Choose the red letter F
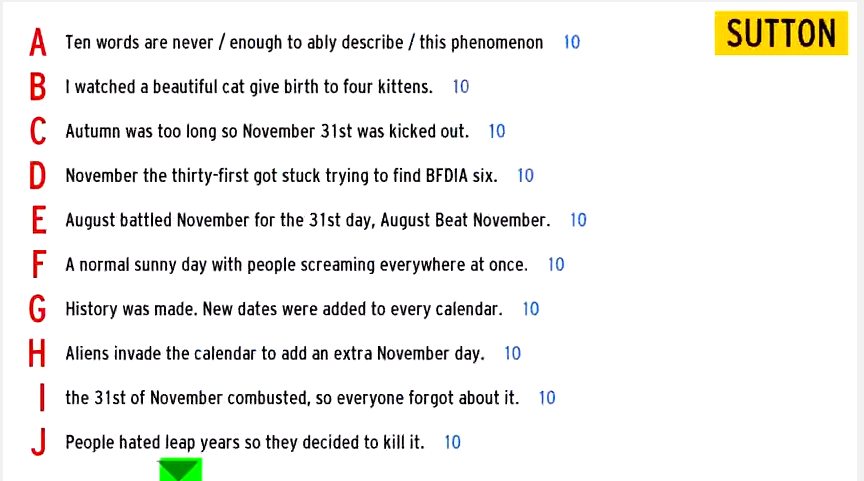Image resolution: width=864 pixels, height=481 pixels. 39,264
